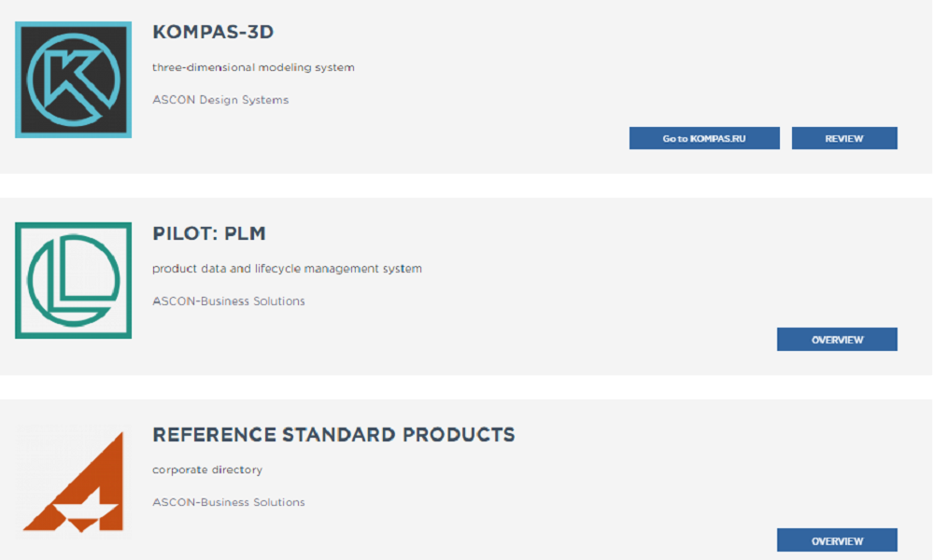Click OVERVIEW for Reference Standard Products
Screen dimensions: 934x560
[837, 539]
